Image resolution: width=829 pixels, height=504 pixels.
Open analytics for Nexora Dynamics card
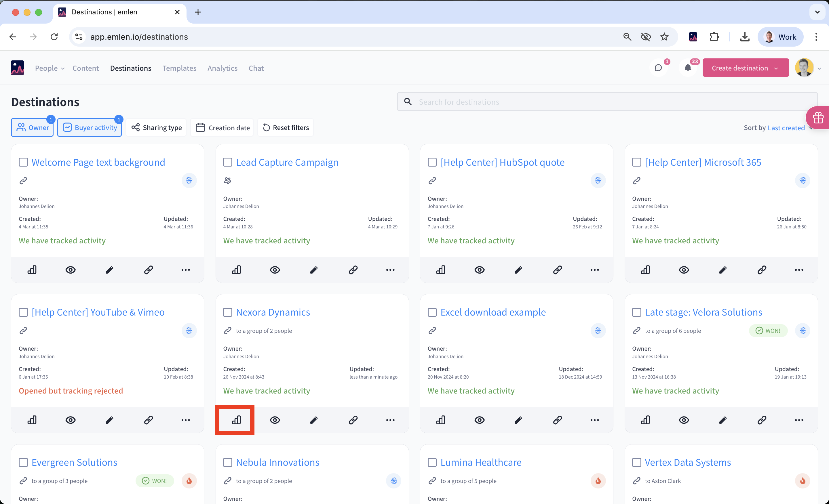(x=236, y=420)
